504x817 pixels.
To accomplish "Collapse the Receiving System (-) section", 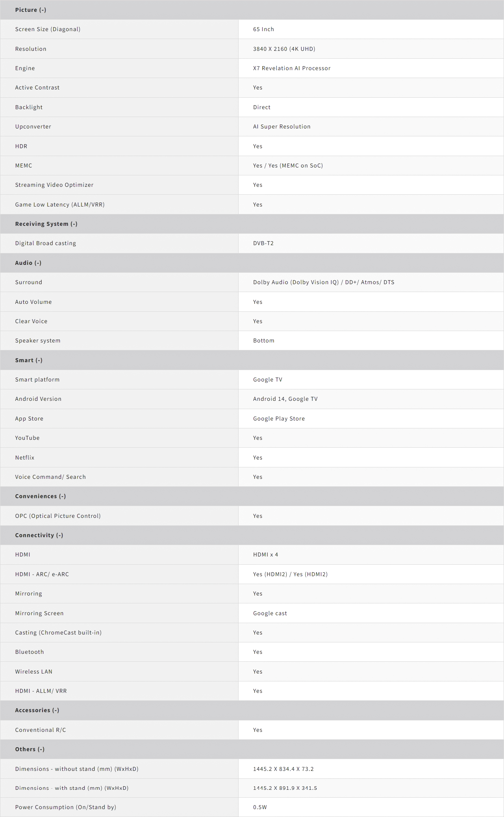I will (x=46, y=224).
